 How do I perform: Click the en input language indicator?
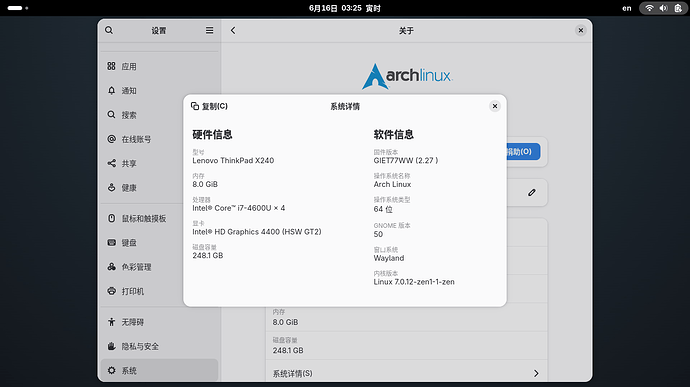coord(627,8)
